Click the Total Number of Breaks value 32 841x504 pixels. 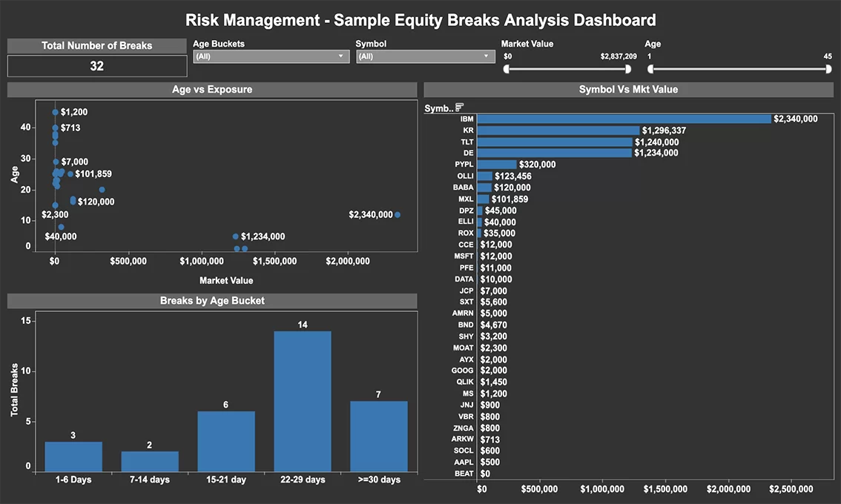(96, 66)
